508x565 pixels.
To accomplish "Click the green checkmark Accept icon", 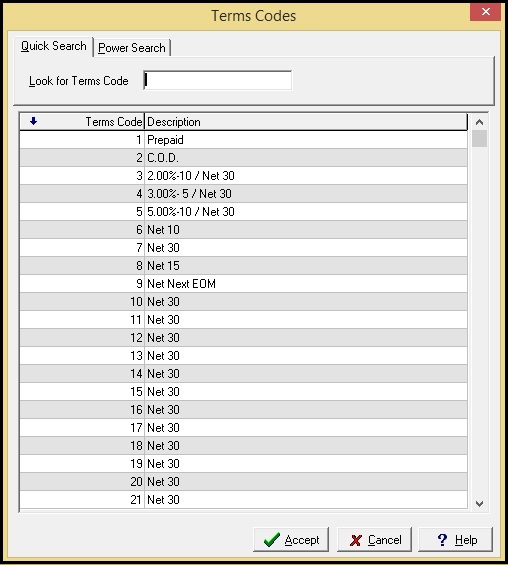I will pyautogui.click(x=272, y=540).
